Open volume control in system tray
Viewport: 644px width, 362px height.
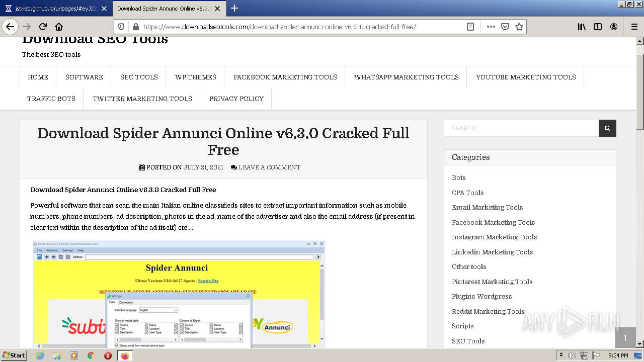573,355
